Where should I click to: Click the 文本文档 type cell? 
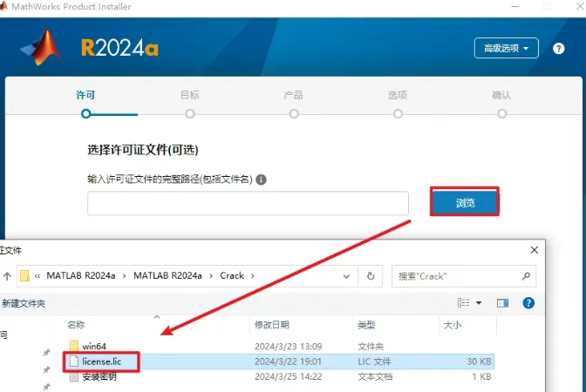[375, 376]
